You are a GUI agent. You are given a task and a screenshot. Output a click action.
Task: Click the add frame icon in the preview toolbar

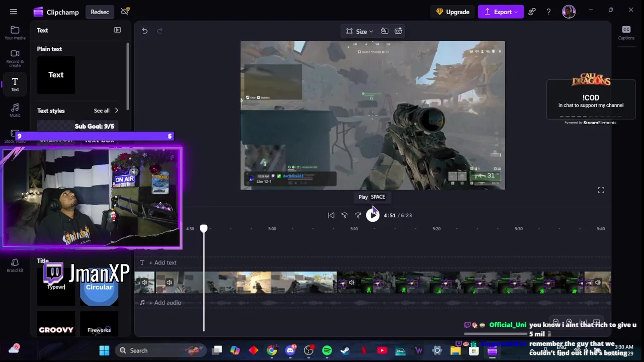coord(398,31)
